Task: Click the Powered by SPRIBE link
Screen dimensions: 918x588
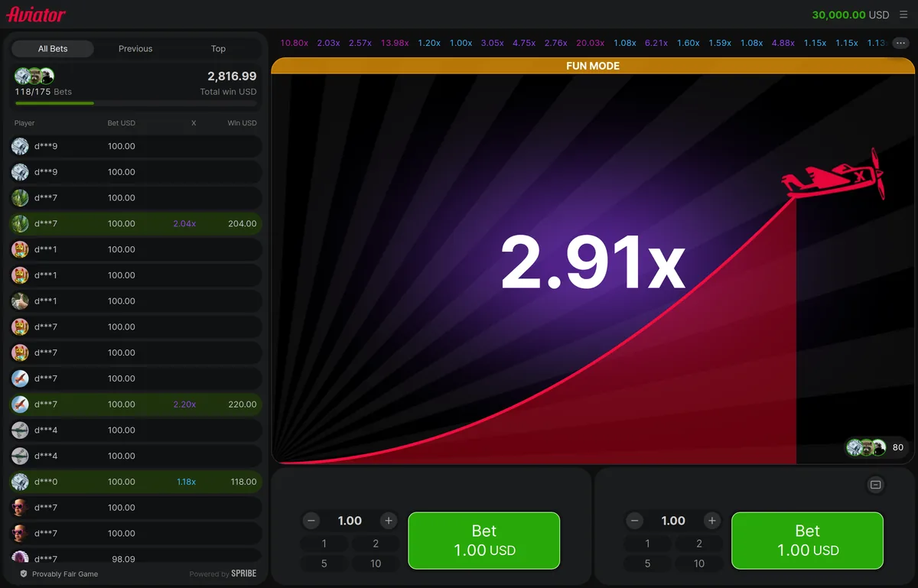Action: pos(223,573)
